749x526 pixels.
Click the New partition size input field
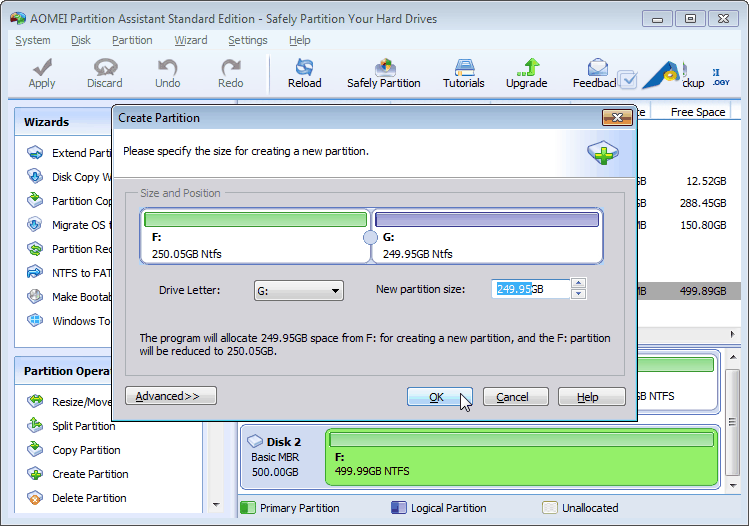point(531,289)
